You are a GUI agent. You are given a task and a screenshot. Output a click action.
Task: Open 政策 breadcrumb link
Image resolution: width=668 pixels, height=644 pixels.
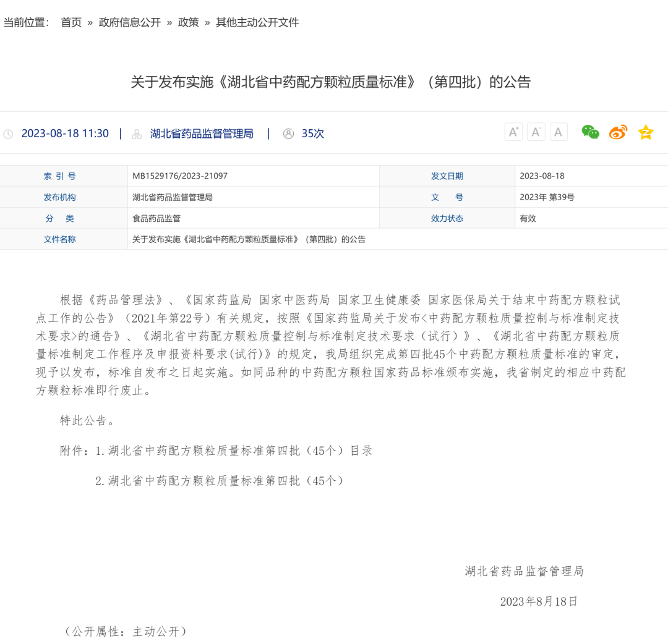(188, 22)
